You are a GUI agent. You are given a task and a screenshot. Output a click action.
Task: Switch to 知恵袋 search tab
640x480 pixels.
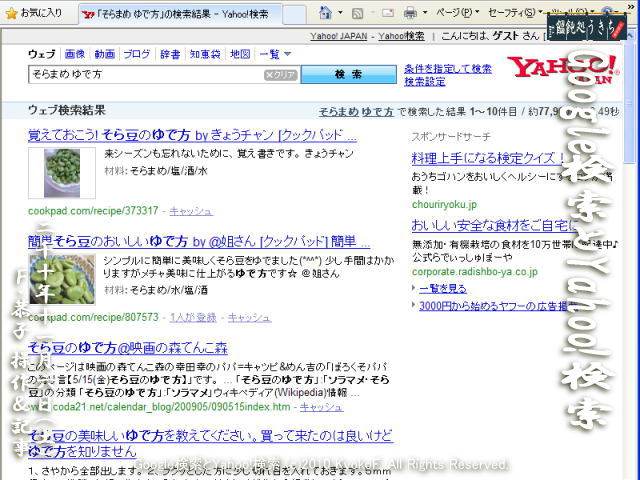click(205, 54)
